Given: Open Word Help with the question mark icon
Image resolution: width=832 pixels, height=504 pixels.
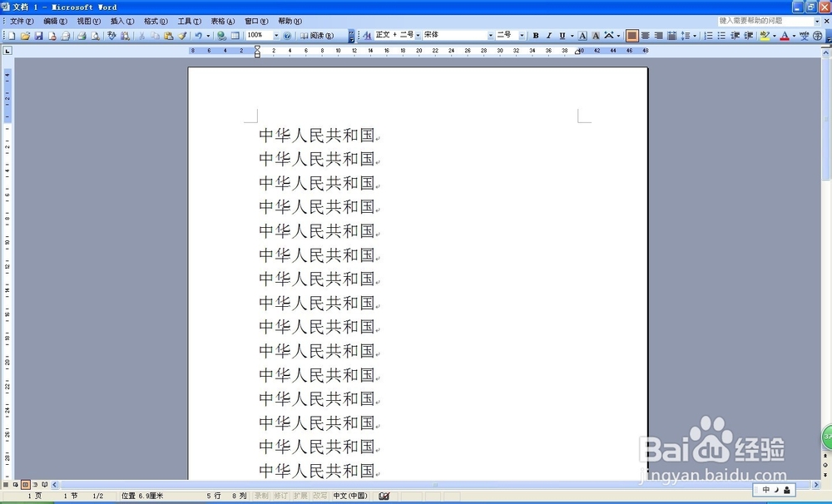Looking at the screenshot, I should pos(287,36).
